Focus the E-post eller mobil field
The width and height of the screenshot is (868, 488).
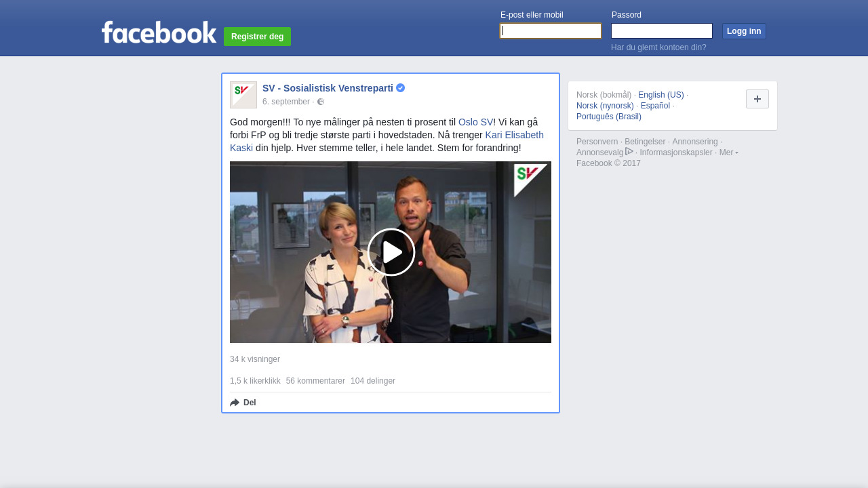551,30
